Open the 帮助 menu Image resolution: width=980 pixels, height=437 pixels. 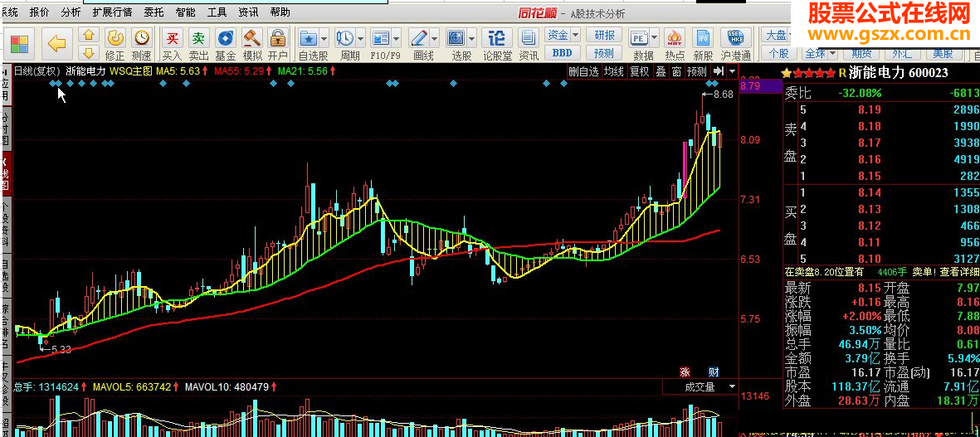tap(280, 12)
